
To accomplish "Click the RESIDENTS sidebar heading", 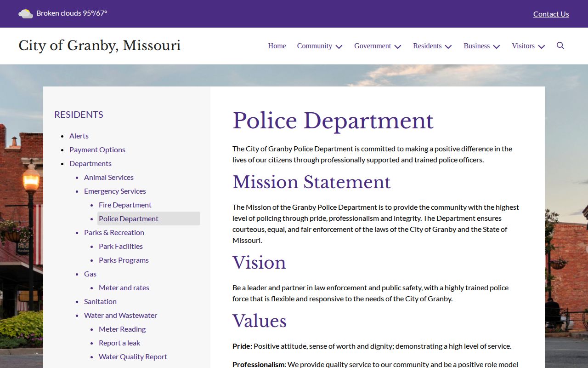I will 79,115.
